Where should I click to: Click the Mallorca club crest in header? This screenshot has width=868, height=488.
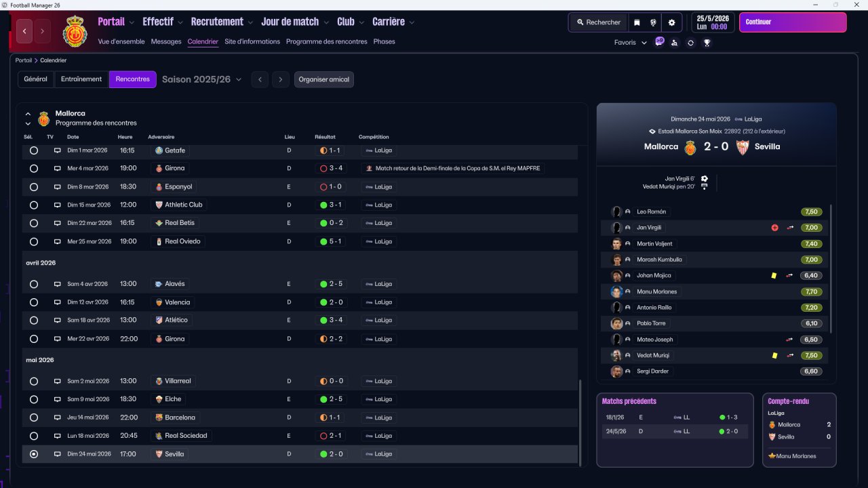click(x=75, y=31)
